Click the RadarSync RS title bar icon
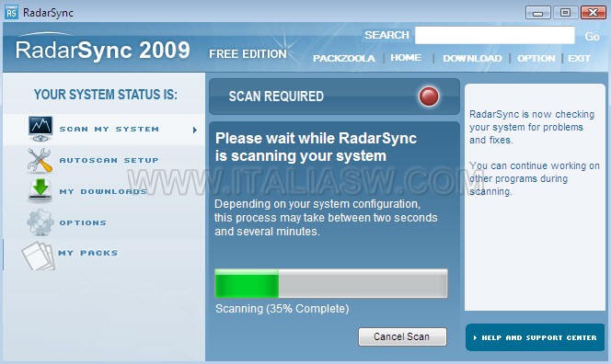This screenshot has height=364, width=611. [11, 13]
